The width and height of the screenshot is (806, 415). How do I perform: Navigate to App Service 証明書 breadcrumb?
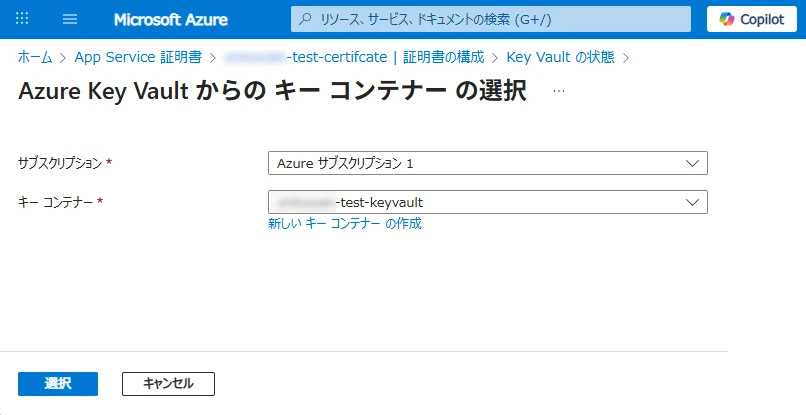[x=138, y=57]
